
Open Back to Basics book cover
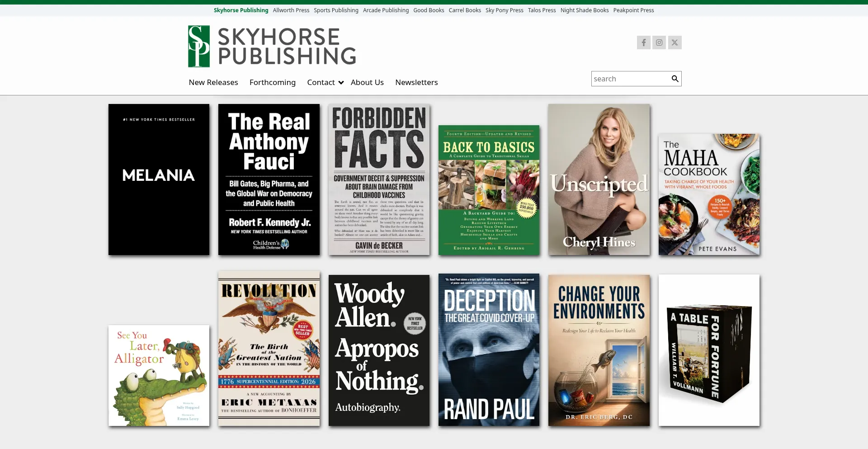(x=489, y=190)
